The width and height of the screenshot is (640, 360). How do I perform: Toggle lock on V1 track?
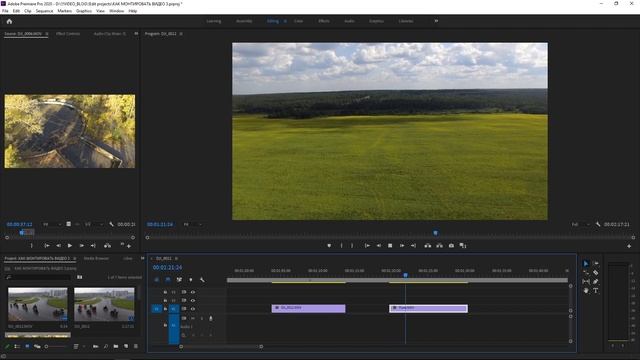[x=165, y=309]
